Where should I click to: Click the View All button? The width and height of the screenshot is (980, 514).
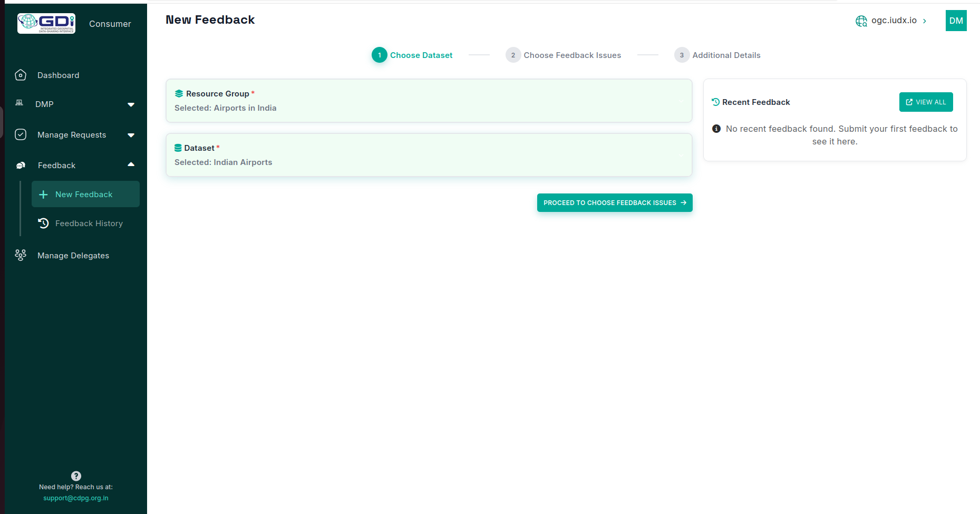click(926, 102)
